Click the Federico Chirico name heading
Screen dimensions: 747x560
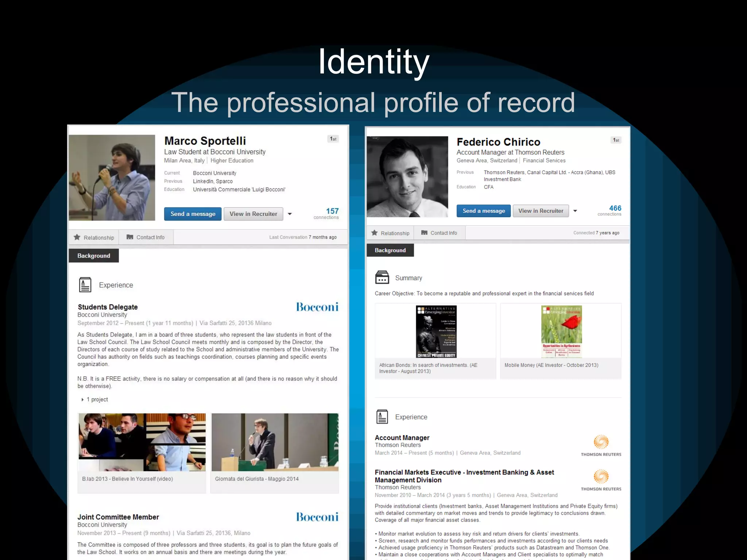tap(498, 142)
